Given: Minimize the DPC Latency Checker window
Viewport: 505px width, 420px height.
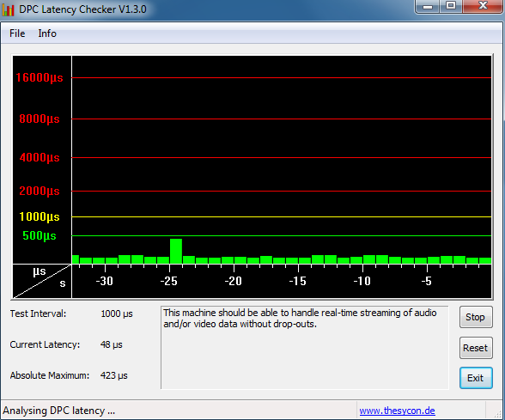Looking at the screenshot, I should (428, 6).
